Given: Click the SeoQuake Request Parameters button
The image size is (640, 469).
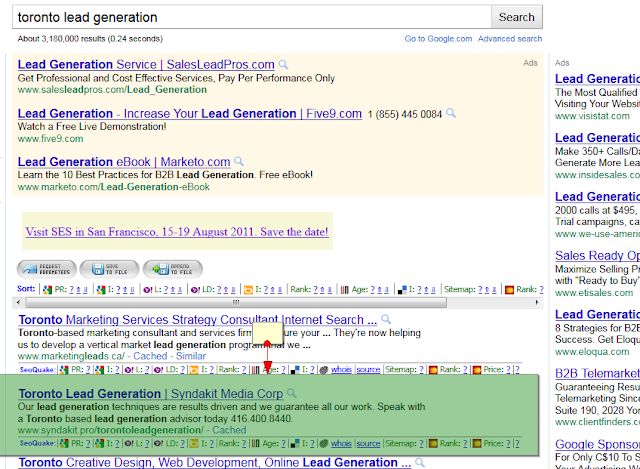Looking at the screenshot, I should click(47, 269).
